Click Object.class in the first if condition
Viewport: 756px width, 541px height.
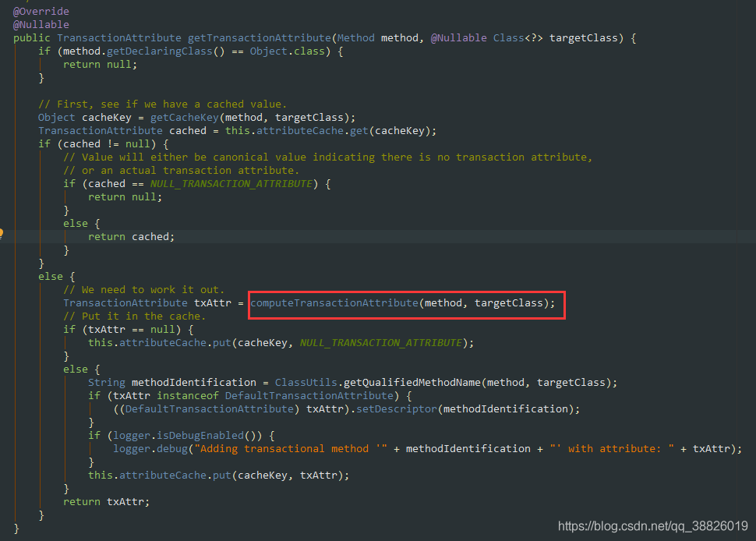point(288,51)
